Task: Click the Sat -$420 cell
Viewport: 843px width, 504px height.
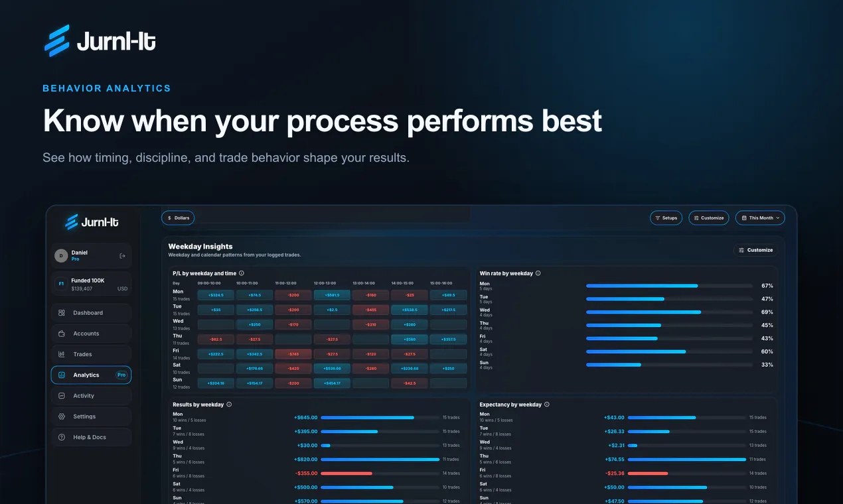Action: tap(293, 369)
